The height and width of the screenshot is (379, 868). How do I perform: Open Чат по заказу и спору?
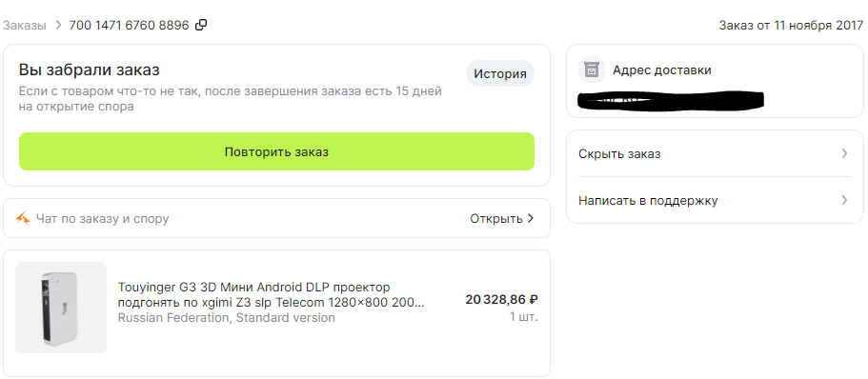point(102,219)
